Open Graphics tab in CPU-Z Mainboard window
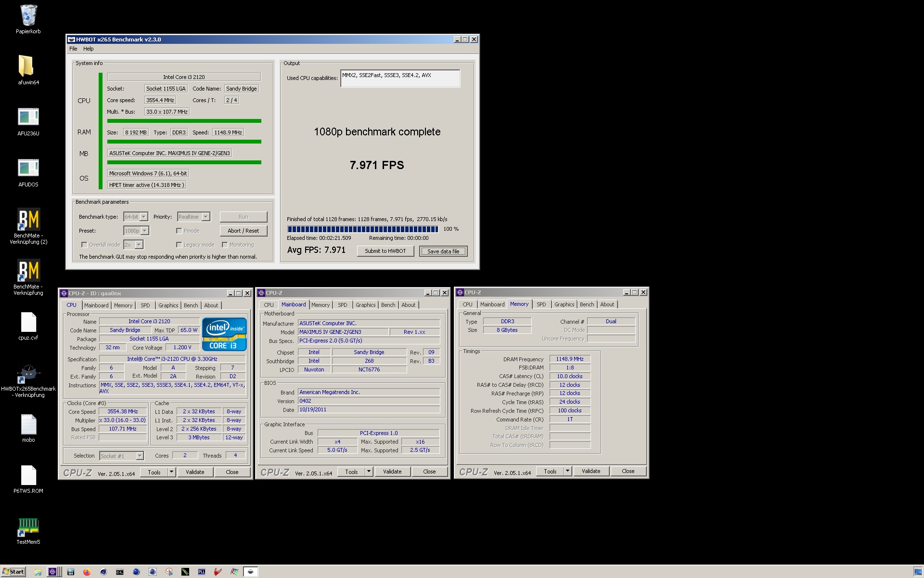The height and width of the screenshot is (578, 924). point(366,305)
